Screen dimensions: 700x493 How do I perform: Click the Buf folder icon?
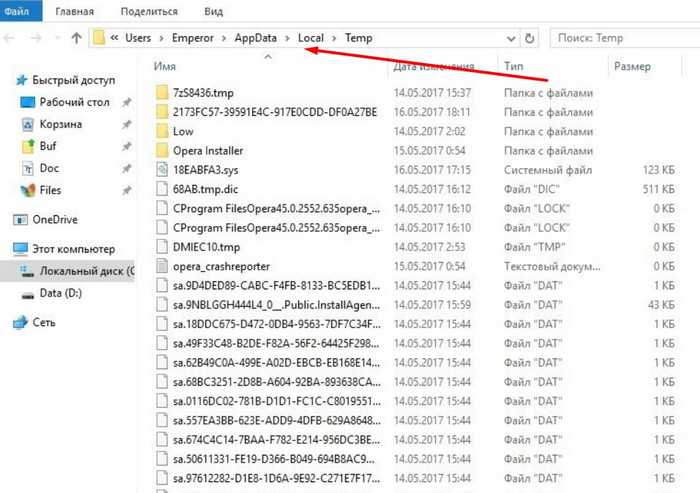[28, 146]
